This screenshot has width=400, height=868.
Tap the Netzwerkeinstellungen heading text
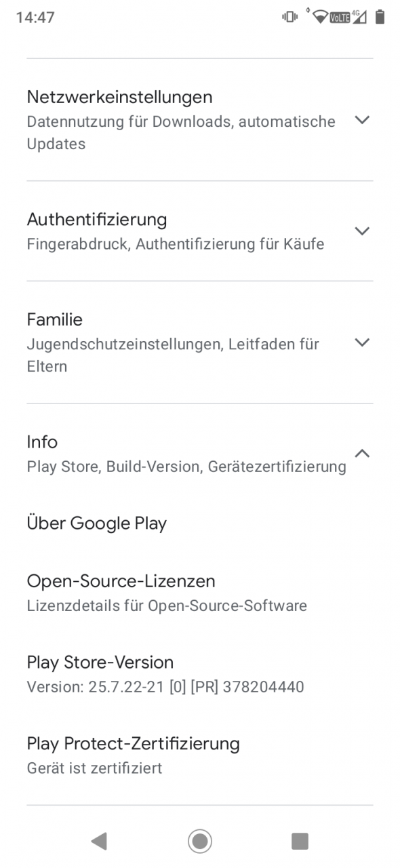pyautogui.click(x=119, y=97)
